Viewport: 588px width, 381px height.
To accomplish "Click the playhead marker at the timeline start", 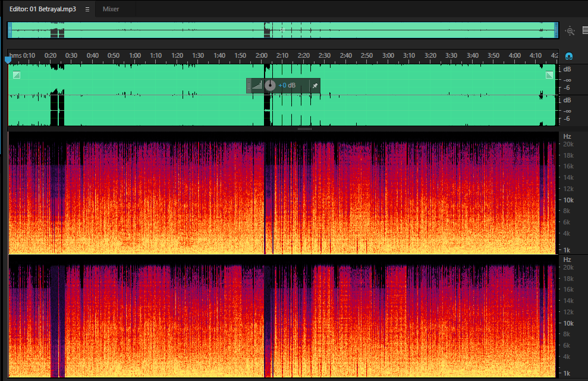I will [x=8, y=60].
